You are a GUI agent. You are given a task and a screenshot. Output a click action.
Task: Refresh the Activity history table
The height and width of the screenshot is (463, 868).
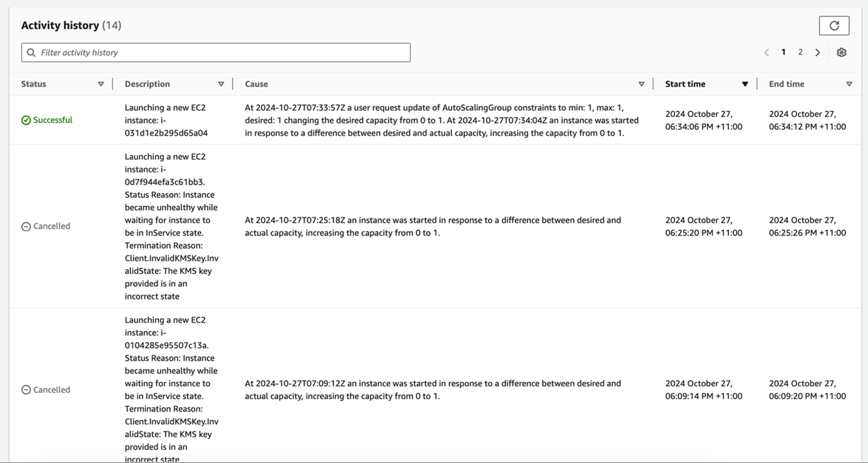click(x=834, y=25)
